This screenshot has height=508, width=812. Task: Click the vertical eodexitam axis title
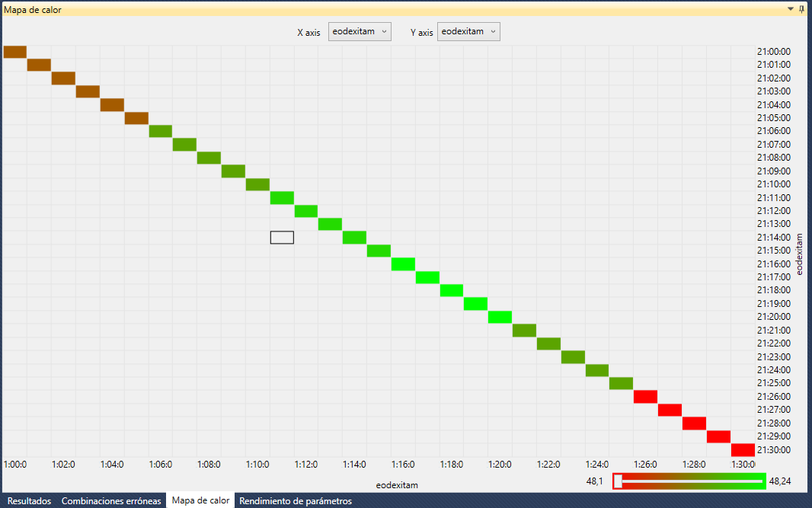(x=799, y=254)
